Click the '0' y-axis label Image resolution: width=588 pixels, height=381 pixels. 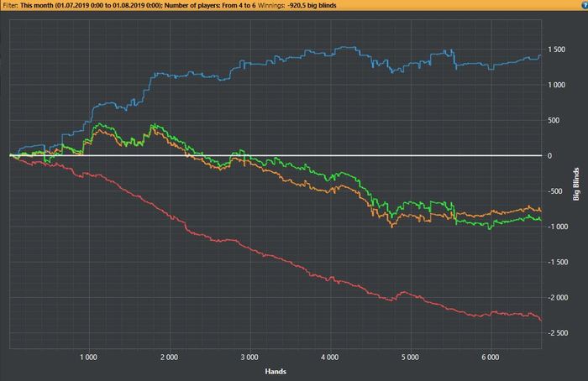(549, 156)
